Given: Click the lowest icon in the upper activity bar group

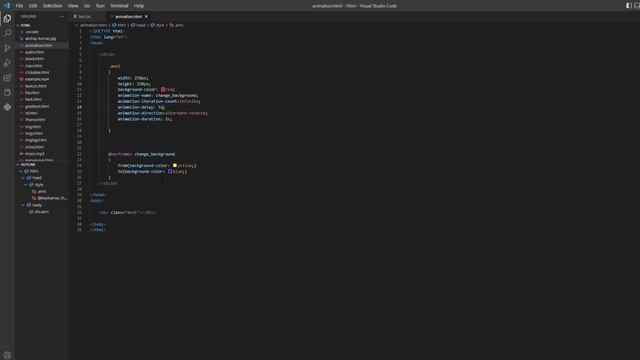Looking at the screenshot, I should coord(7,107).
